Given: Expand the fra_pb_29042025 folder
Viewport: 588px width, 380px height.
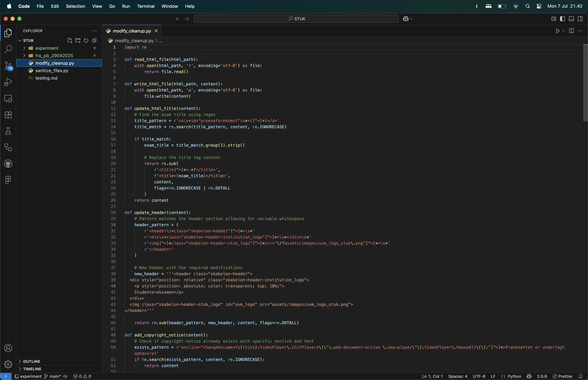Looking at the screenshot, I should pos(24,55).
